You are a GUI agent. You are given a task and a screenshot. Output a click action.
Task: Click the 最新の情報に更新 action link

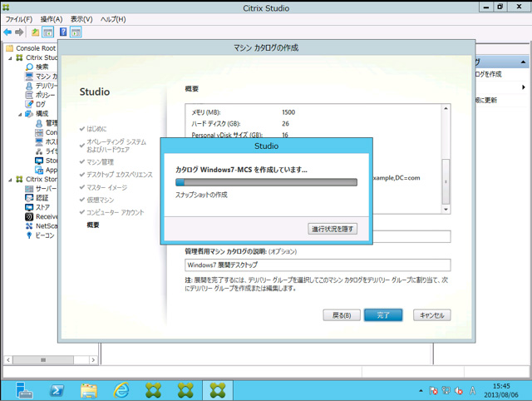pyautogui.click(x=485, y=100)
